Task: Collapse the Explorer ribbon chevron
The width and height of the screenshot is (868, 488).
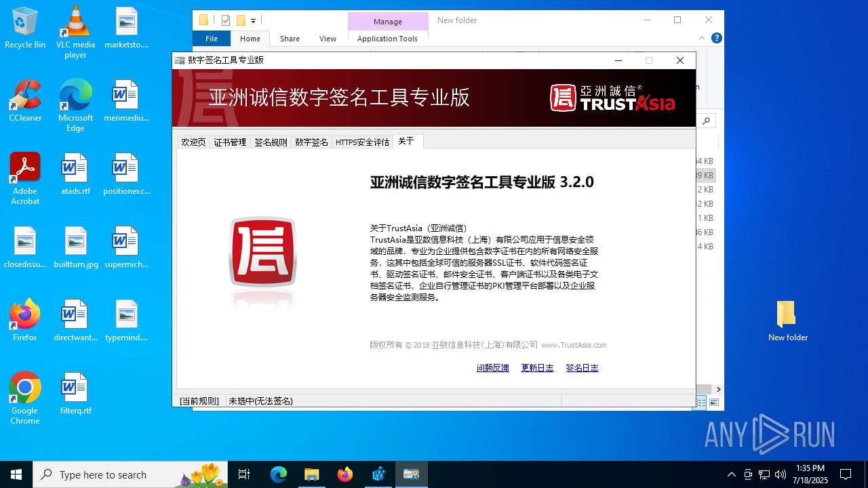Action: (702, 38)
